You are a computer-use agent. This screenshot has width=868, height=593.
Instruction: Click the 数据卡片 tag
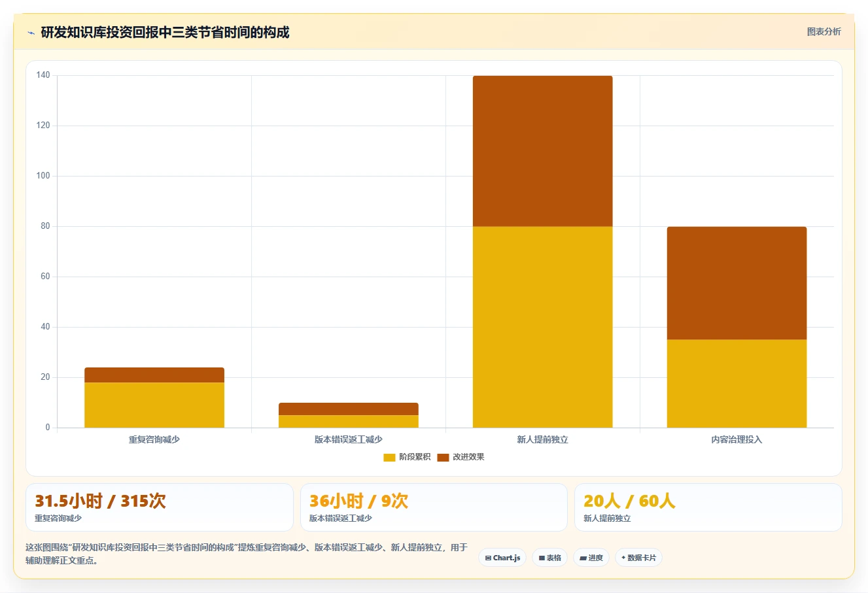click(x=638, y=558)
